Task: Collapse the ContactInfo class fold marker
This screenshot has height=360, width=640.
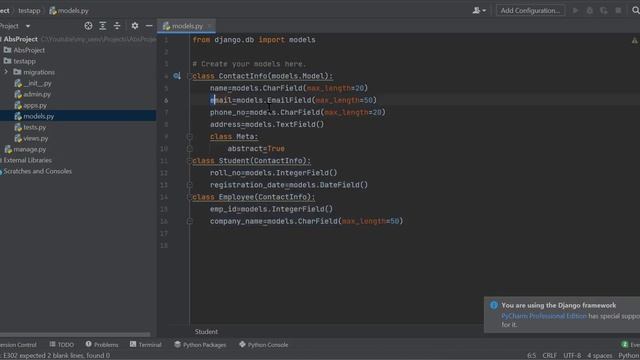Action: click(189, 76)
